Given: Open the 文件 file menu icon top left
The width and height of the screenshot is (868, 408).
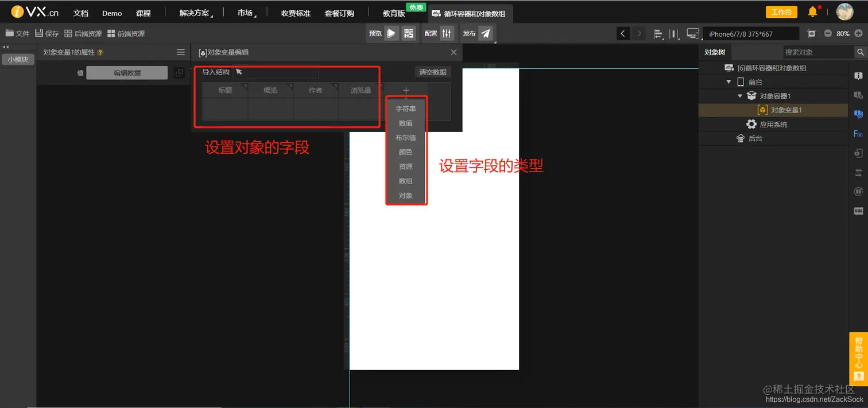Looking at the screenshot, I should pos(9,33).
